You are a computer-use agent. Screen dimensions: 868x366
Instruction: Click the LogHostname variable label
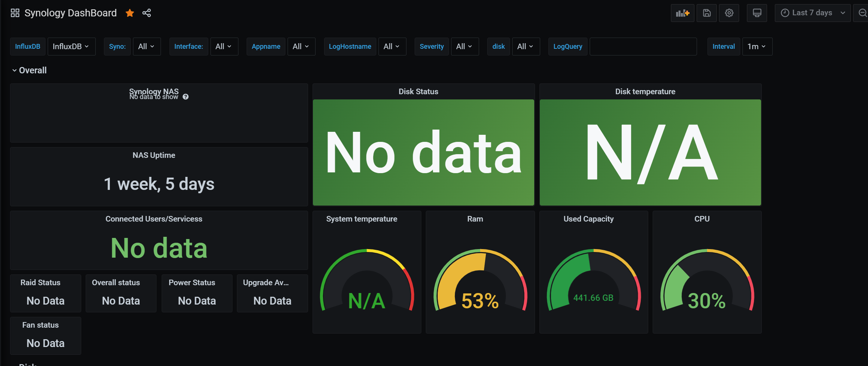coord(350,47)
